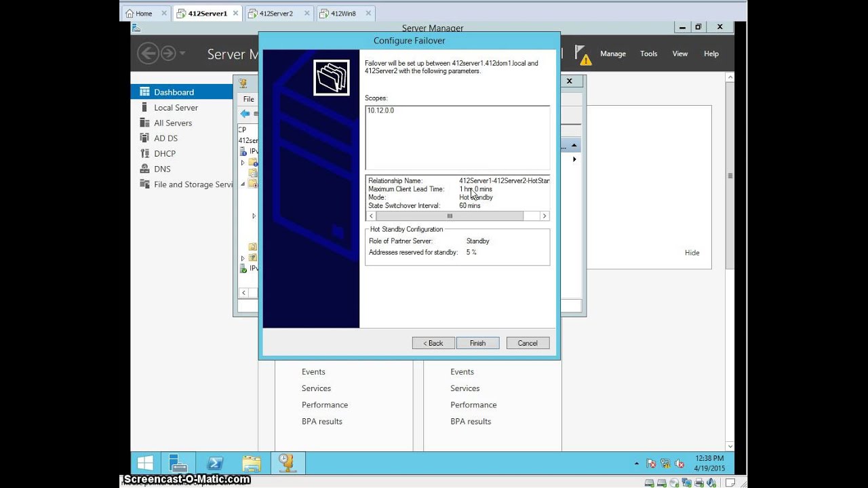Expand the first collapsed folder under IPv4
The height and width of the screenshot is (488, 868).
pyautogui.click(x=243, y=163)
